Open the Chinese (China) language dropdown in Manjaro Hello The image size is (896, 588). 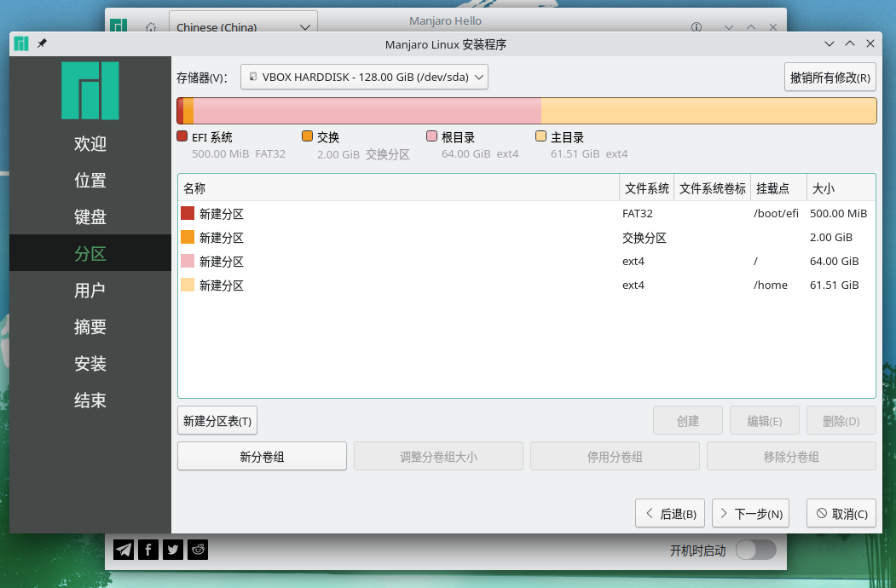tap(244, 25)
